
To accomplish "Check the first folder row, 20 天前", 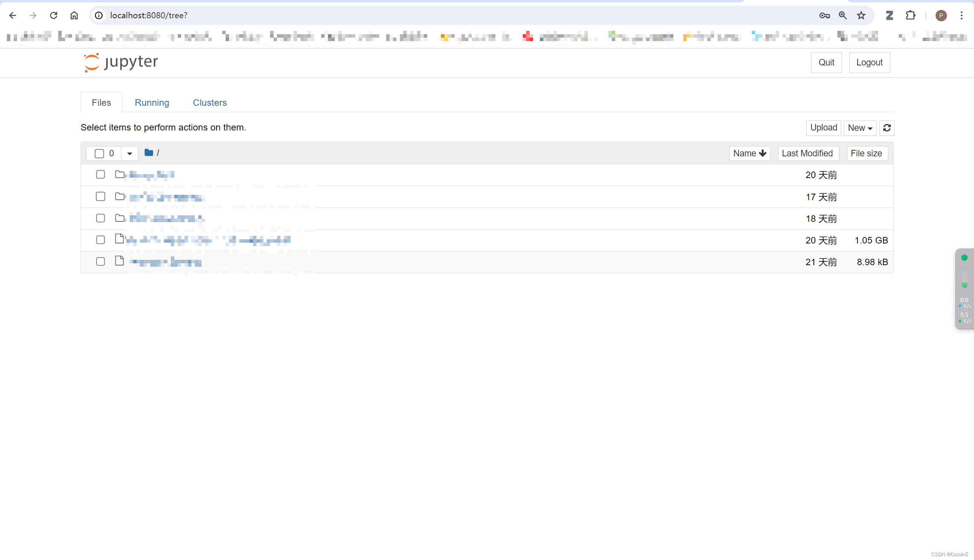I will pos(100,175).
